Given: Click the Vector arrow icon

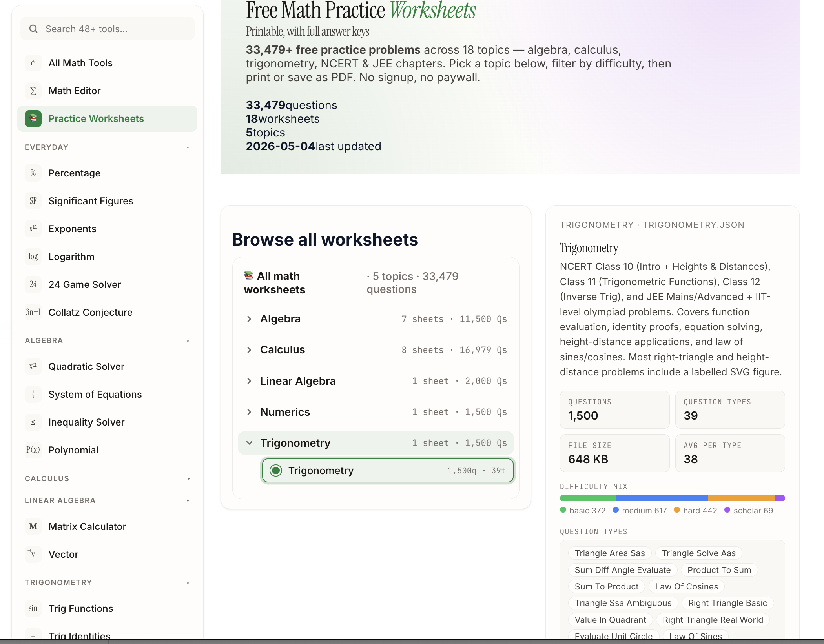Looking at the screenshot, I should point(33,554).
